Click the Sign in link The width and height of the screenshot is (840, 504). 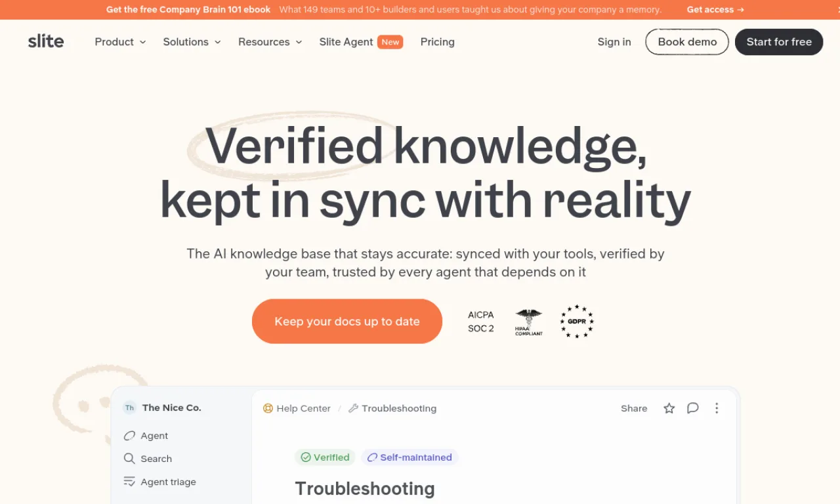coord(614,42)
